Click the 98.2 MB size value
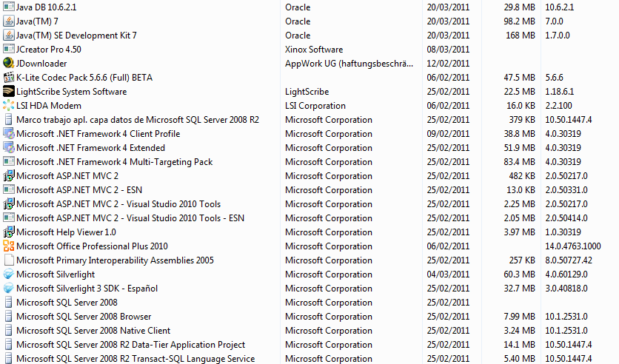Viewport: 619px width, 364px height. (519, 21)
